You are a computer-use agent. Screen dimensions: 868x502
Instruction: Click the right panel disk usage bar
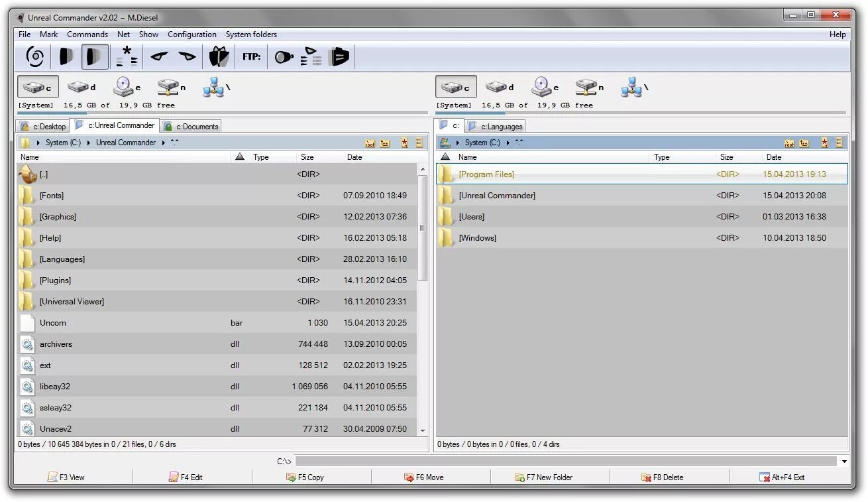tap(641, 113)
